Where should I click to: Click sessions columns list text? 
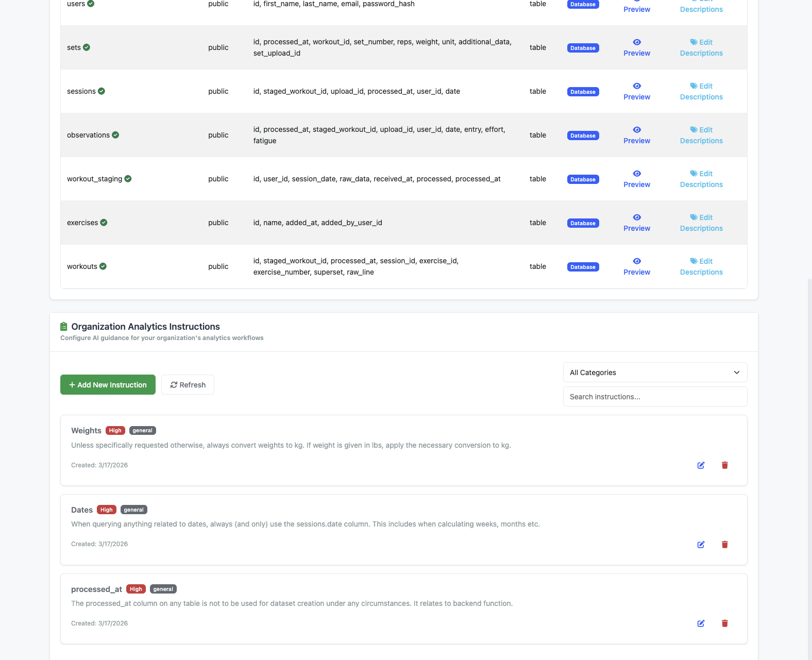coord(357,91)
